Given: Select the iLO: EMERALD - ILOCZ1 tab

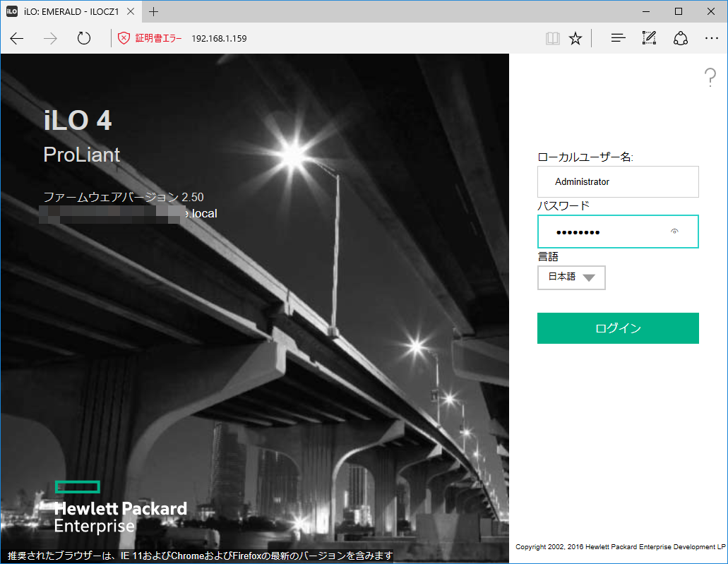Looking at the screenshot, I should (x=71, y=11).
